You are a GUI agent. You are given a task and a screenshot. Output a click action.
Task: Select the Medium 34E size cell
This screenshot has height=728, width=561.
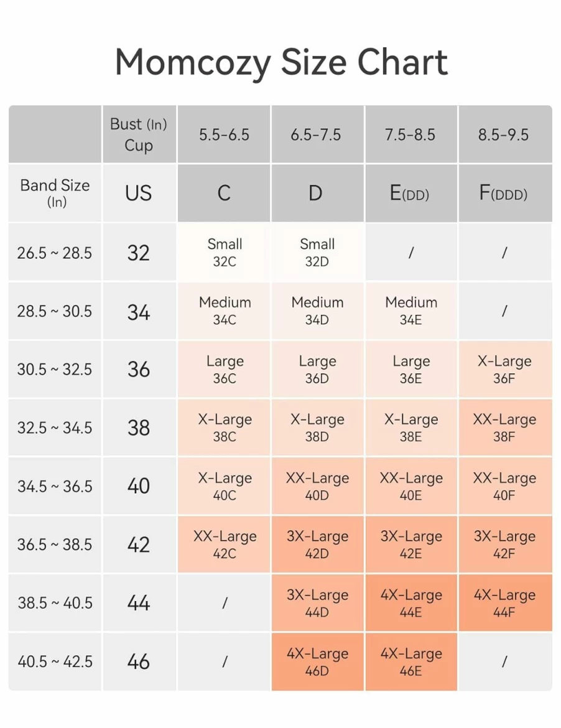click(410, 310)
